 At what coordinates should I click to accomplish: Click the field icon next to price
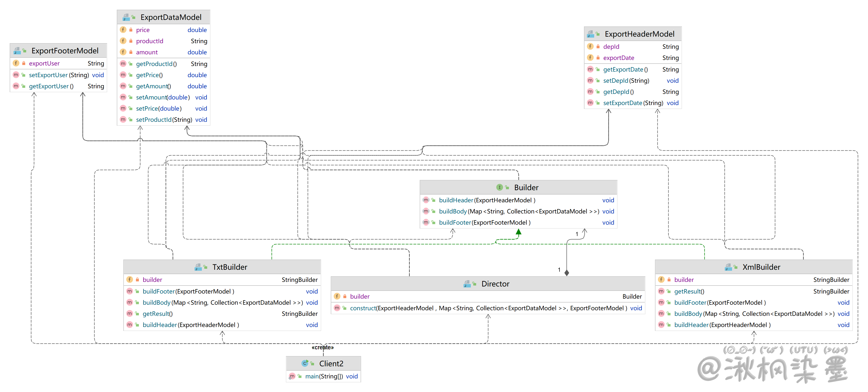123,30
